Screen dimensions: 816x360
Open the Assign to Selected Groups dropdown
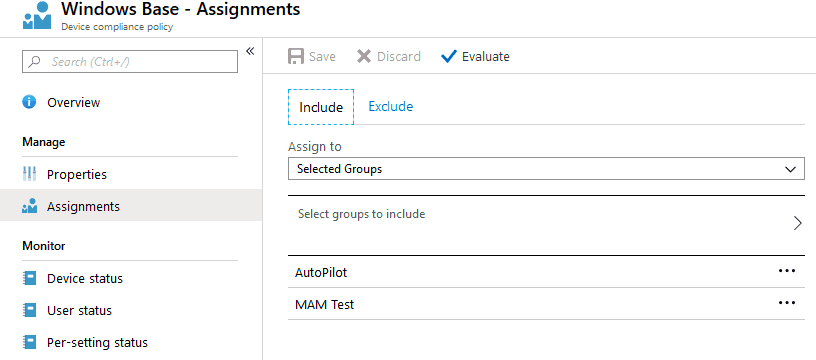[x=546, y=169]
